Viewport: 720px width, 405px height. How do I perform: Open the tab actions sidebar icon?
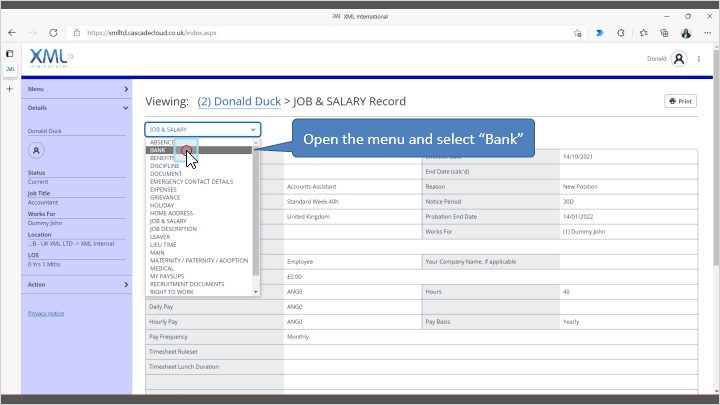(10, 54)
